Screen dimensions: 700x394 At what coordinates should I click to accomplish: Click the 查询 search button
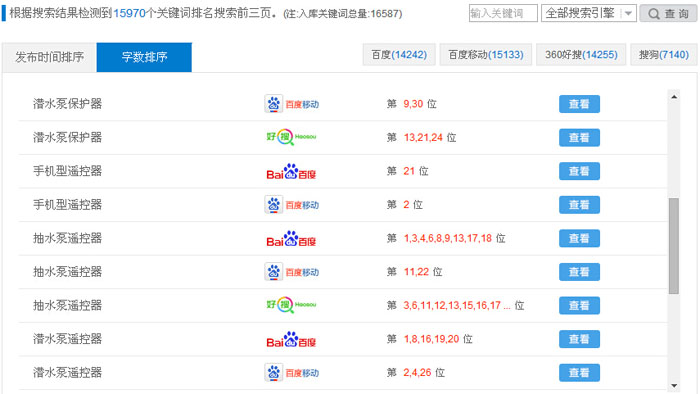click(668, 13)
